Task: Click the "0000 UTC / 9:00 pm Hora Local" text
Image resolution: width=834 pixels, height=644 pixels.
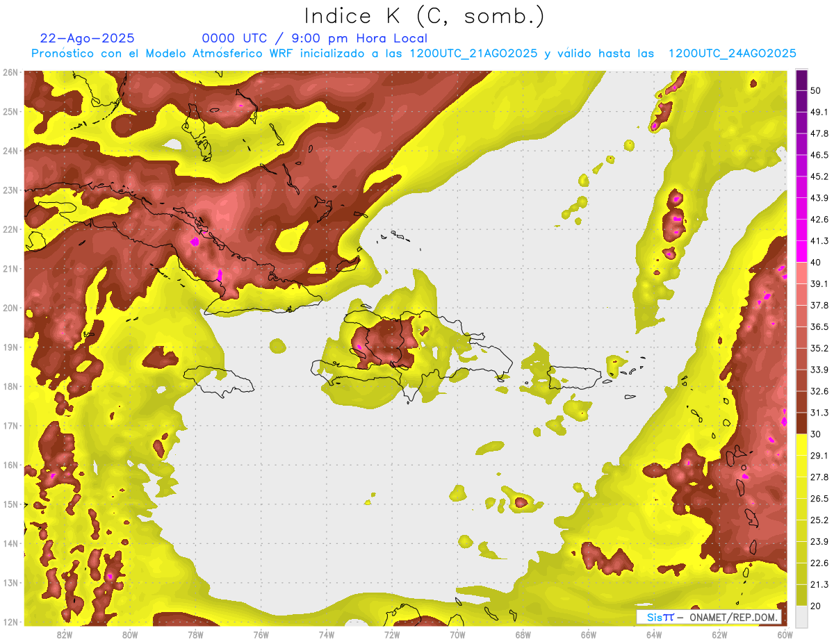Action: click(x=315, y=38)
